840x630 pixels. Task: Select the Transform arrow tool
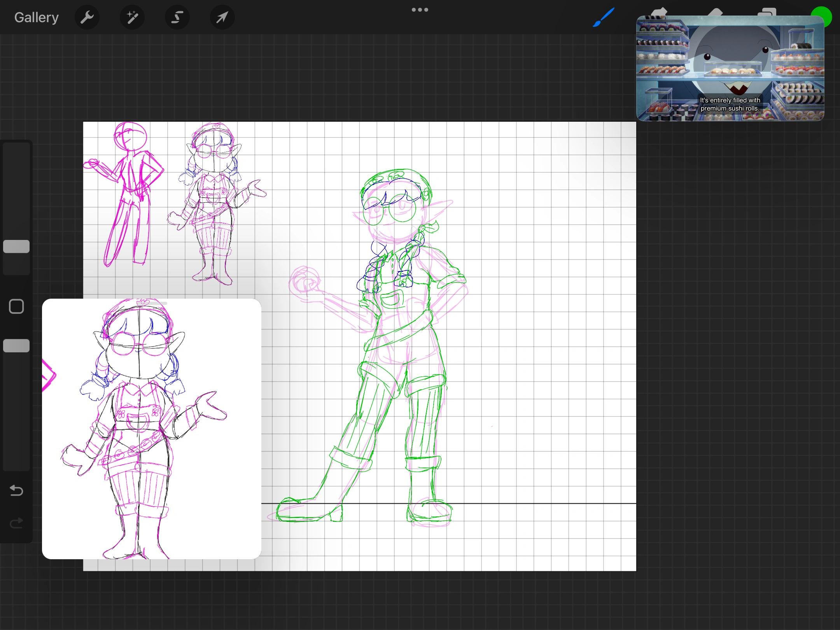point(222,17)
